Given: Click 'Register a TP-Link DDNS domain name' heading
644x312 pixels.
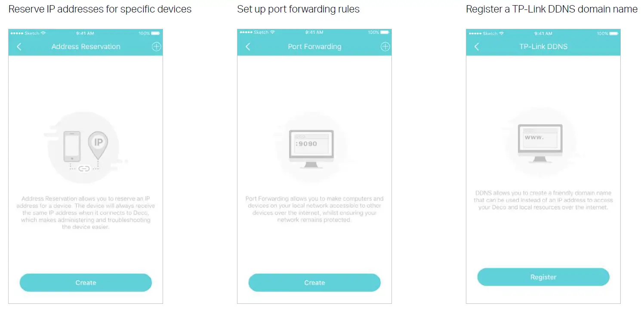Looking at the screenshot, I should 552,9.
